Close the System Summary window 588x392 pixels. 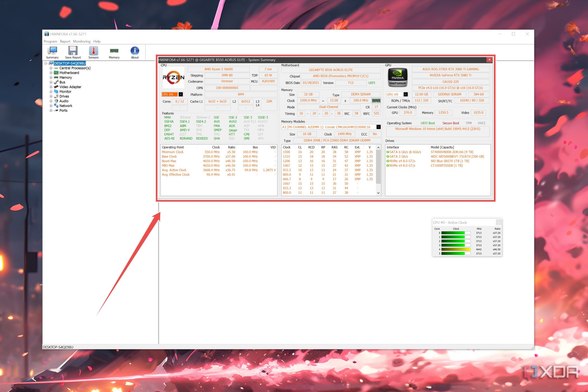click(489, 60)
